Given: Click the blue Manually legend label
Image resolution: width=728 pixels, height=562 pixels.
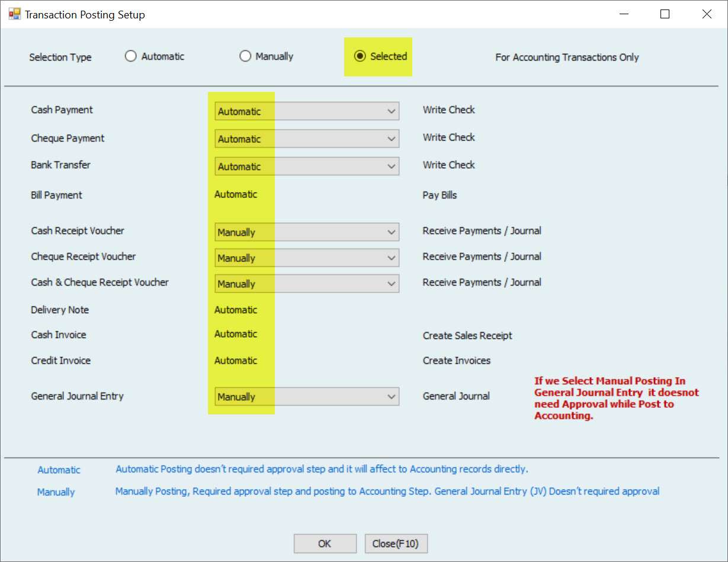Looking at the screenshot, I should pyautogui.click(x=56, y=492).
